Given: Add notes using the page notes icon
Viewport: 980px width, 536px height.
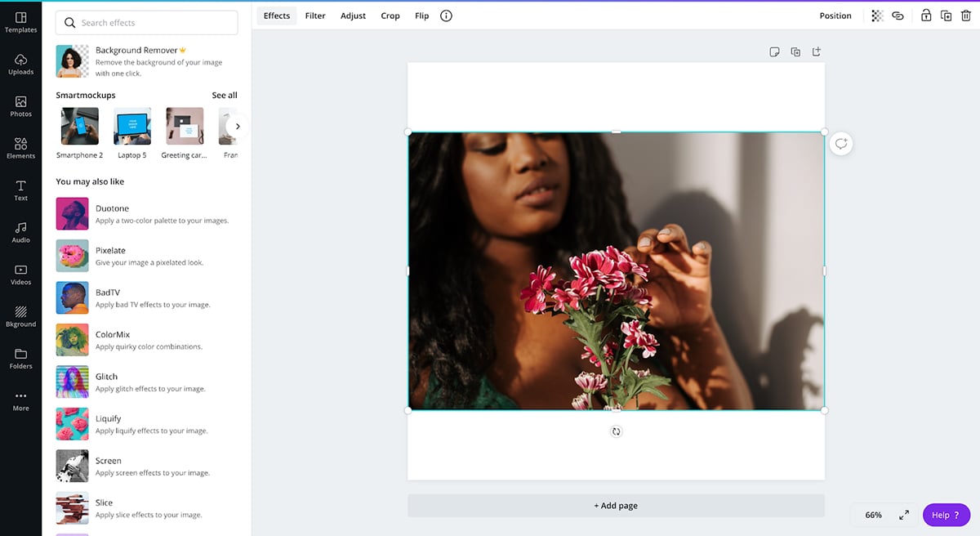Looking at the screenshot, I should click(x=774, y=52).
